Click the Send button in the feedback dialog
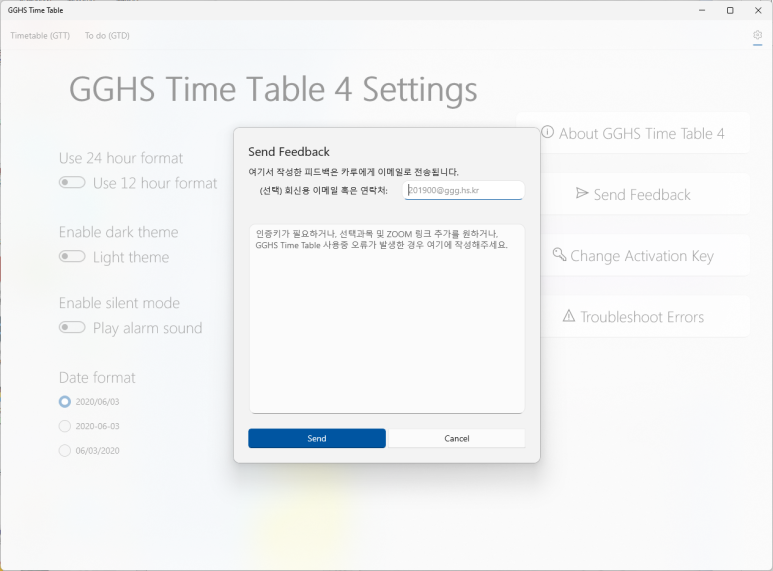This screenshot has width=773, height=571. click(x=316, y=438)
